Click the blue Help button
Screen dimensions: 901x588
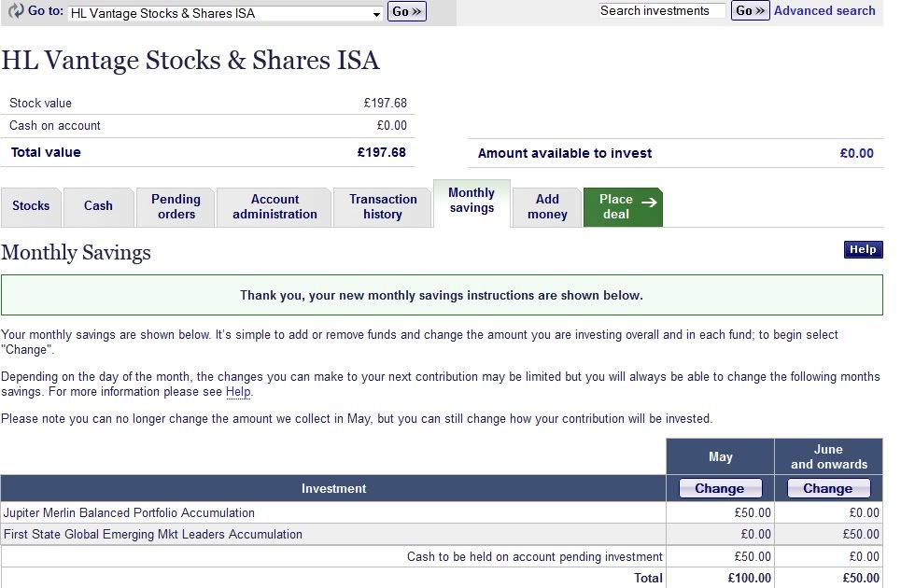click(863, 249)
